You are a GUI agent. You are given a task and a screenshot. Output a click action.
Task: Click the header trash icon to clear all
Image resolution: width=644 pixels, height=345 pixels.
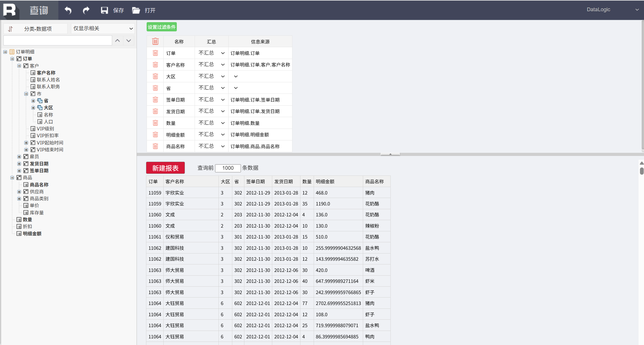(x=155, y=41)
